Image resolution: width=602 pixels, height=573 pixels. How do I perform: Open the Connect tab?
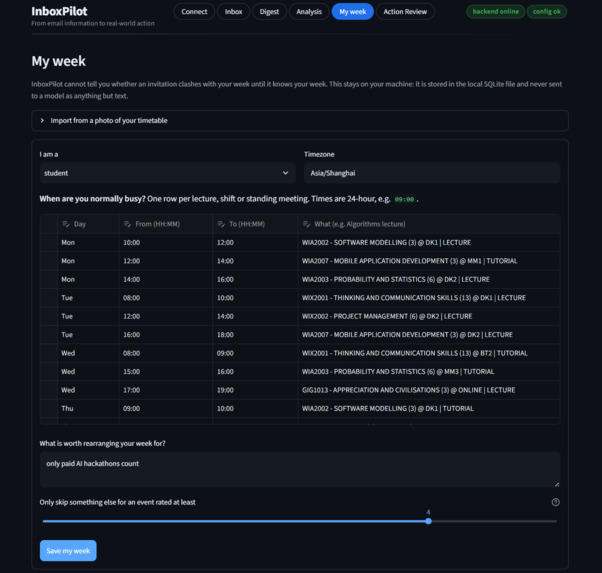(x=194, y=12)
